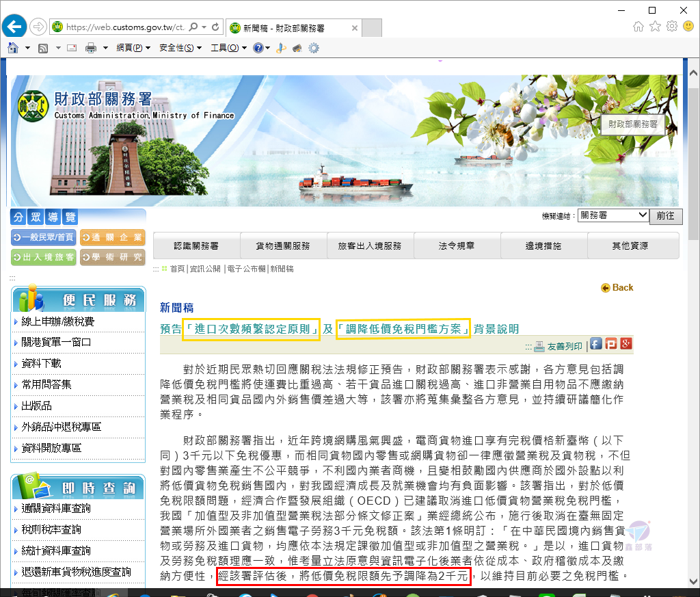This screenshot has height=597, width=700.
Task: Share article on Facebook
Action: point(595,343)
